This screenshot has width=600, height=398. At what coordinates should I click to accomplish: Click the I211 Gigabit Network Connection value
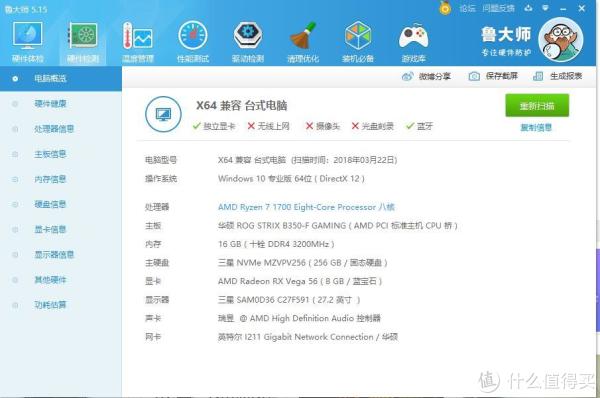(308, 337)
